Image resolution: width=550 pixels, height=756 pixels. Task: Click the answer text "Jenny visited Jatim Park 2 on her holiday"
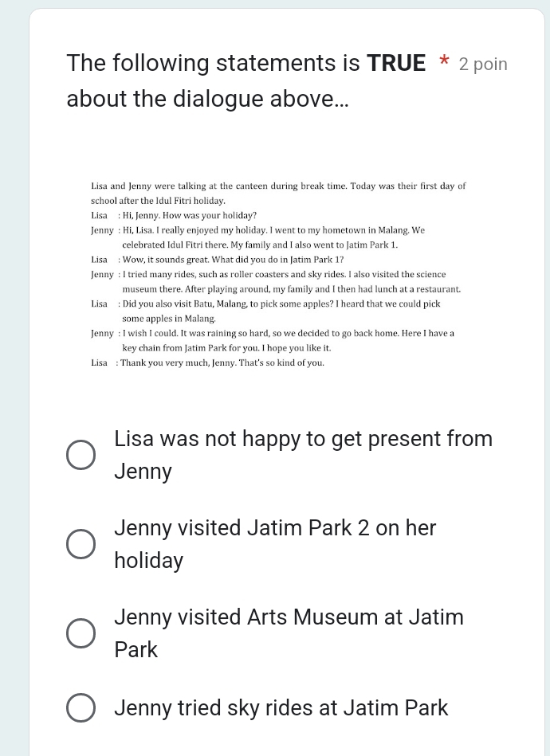[x=275, y=544]
